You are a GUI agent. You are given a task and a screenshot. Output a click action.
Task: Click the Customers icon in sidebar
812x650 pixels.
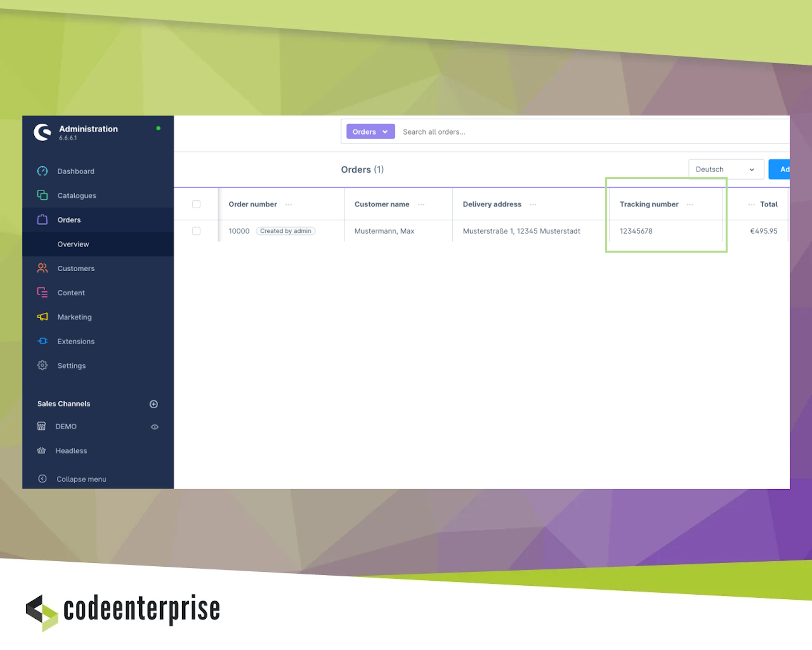42,268
